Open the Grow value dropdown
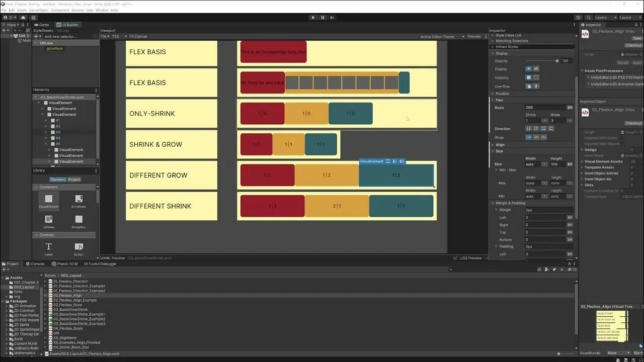 (570, 121)
